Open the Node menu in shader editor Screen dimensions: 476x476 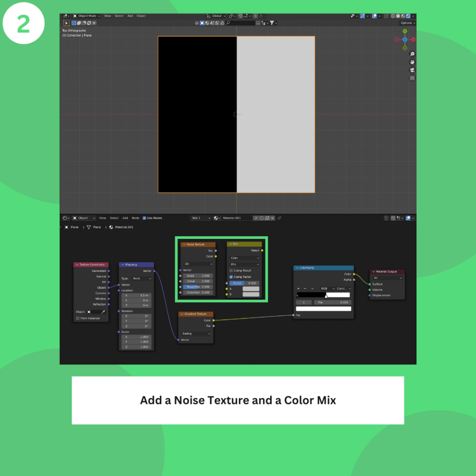(x=135, y=218)
